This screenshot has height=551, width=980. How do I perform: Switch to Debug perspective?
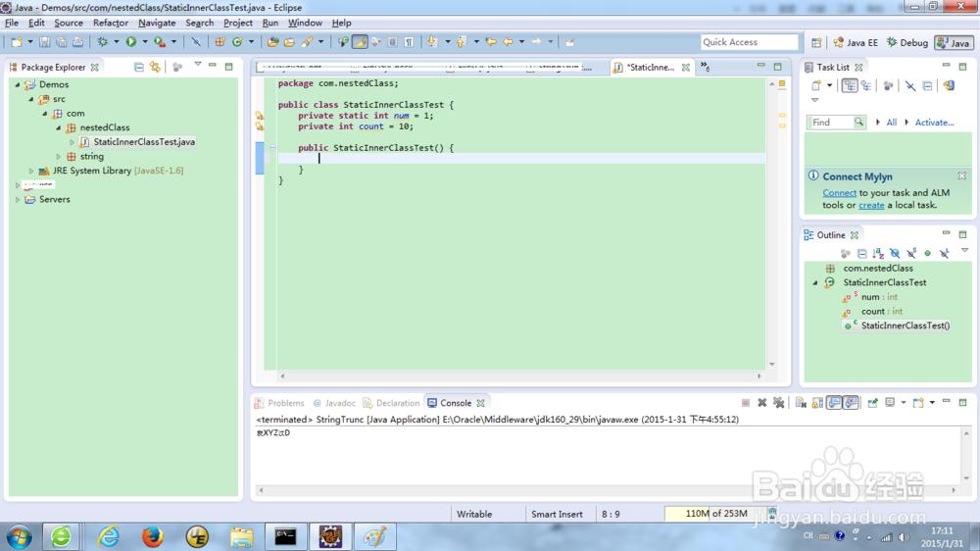(x=907, y=42)
